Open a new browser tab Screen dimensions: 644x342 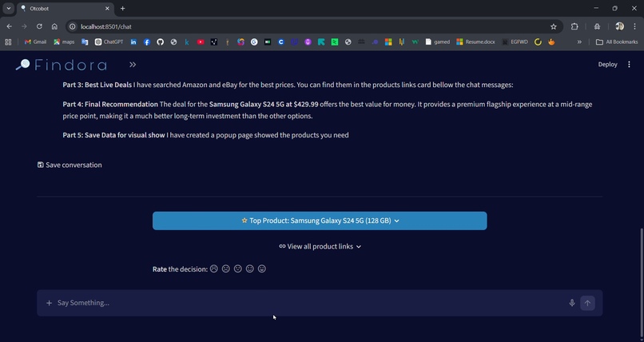click(x=122, y=8)
